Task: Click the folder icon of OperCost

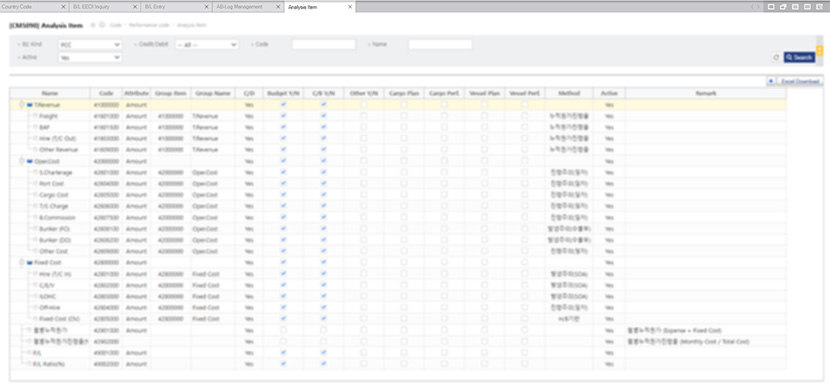Action: (x=30, y=161)
